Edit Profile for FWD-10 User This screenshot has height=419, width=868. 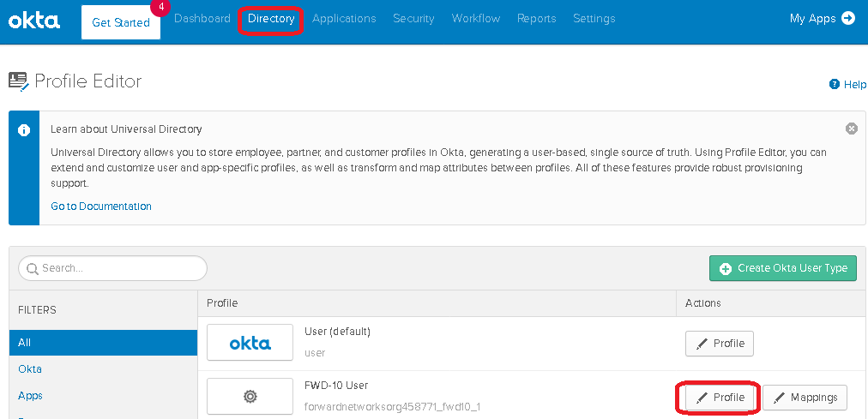pyautogui.click(x=720, y=398)
